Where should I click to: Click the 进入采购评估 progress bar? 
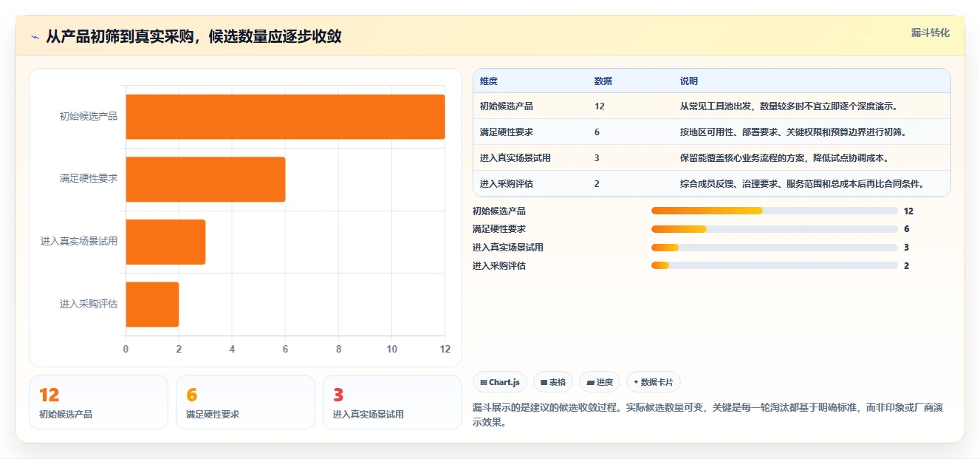pyautogui.click(x=774, y=265)
